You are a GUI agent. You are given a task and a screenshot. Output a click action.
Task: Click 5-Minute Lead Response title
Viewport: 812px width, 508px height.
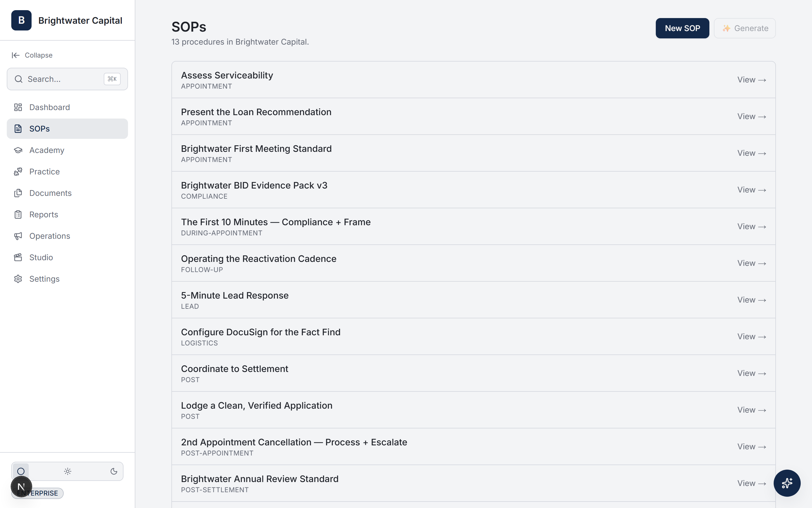[x=235, y=295]
